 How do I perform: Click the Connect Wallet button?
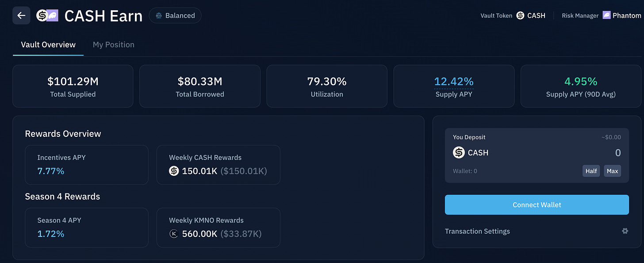coord(537,205)
